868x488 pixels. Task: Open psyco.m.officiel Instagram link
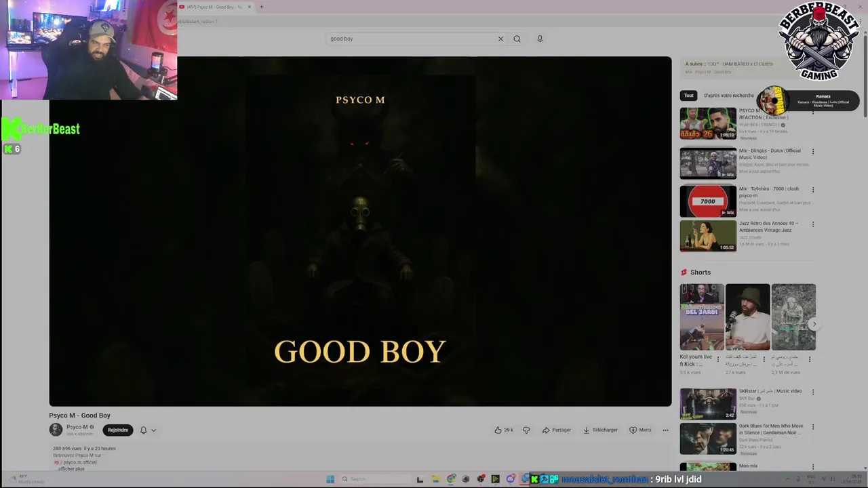click(x=80, y=462)
